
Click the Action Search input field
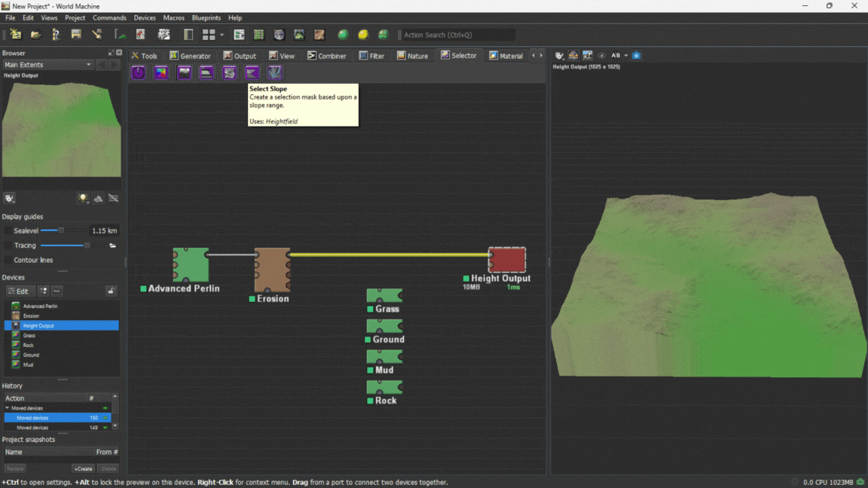[x=458, y=35]
